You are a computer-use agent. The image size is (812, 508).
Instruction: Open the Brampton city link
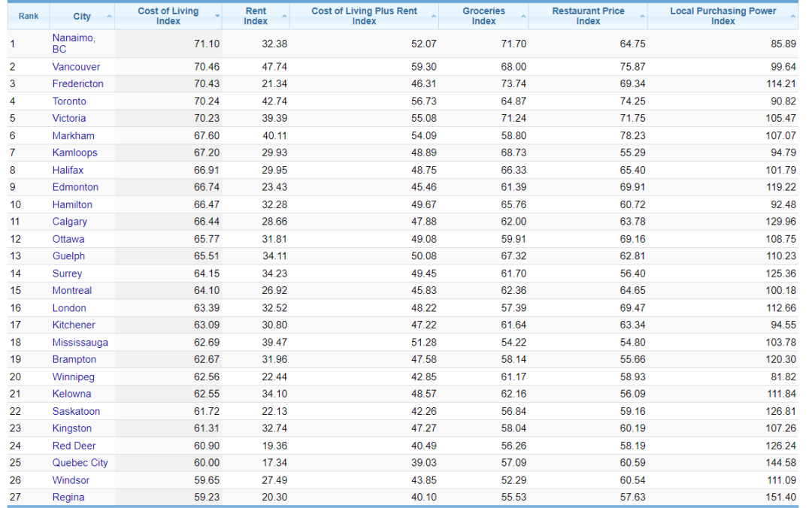74,359
